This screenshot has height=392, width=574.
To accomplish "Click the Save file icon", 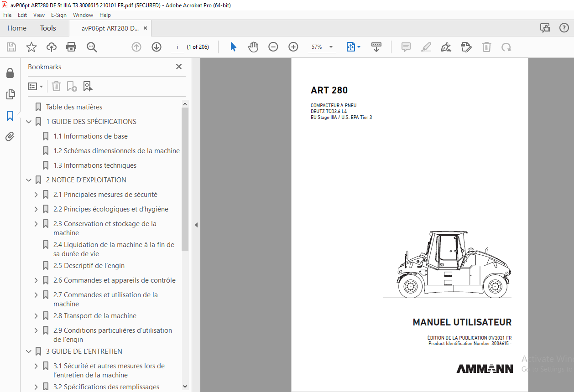I will [x=11, y=47].
